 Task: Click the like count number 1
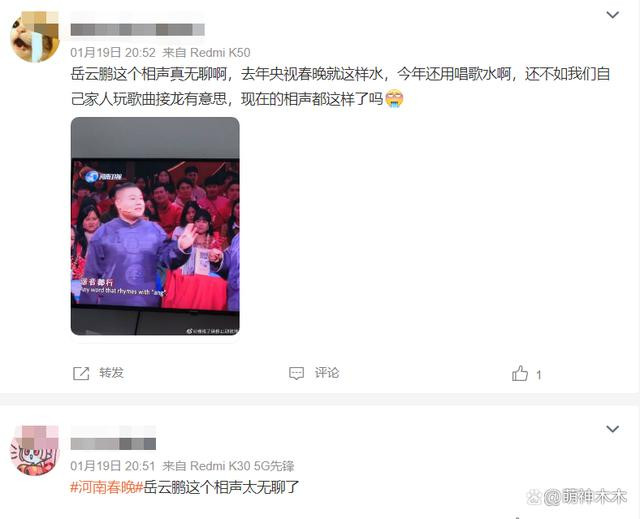click(x=539, y=375)
